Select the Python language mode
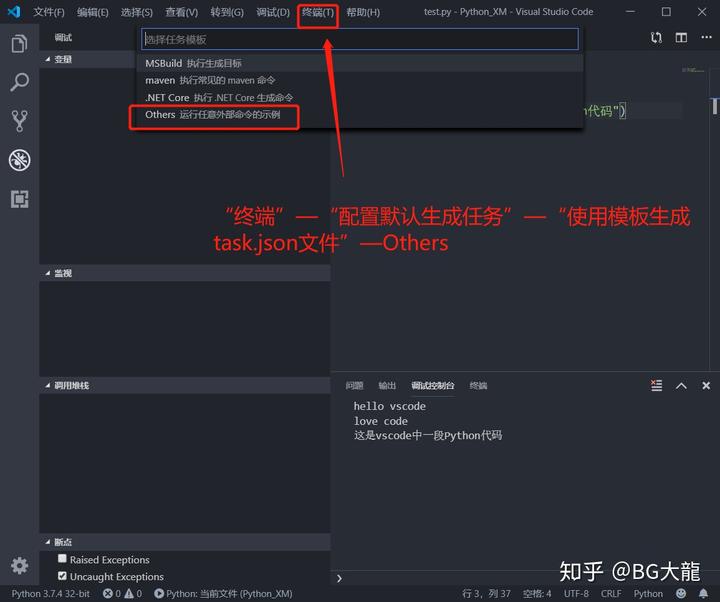The width and height of the screenshot is (720, 602). (x=648, y=593)
